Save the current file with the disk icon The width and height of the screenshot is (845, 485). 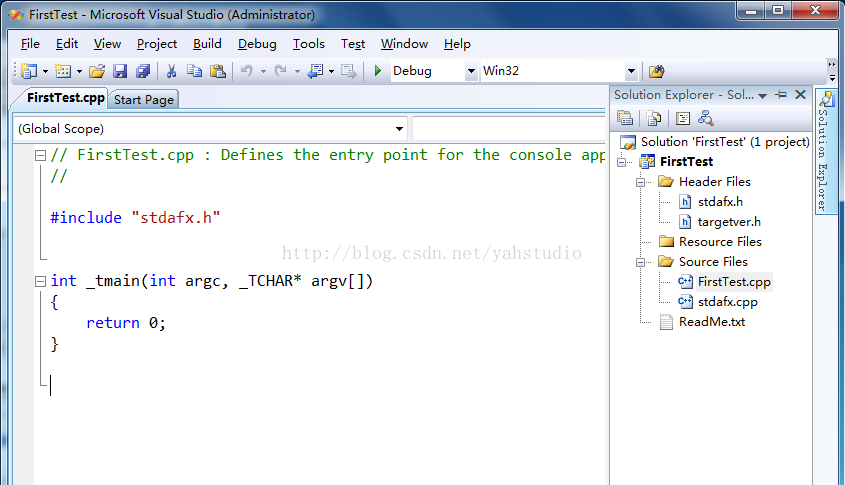(120, 71)
